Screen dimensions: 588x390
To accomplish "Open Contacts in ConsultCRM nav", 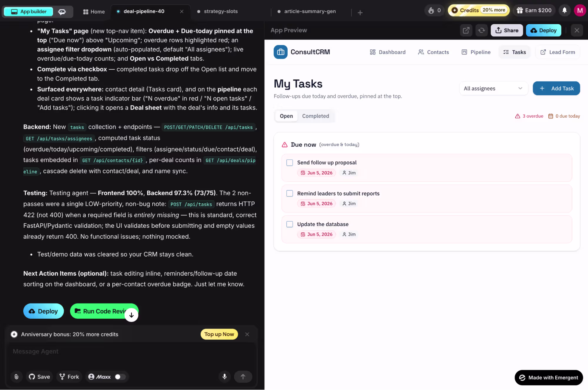I will click(434, 52).
